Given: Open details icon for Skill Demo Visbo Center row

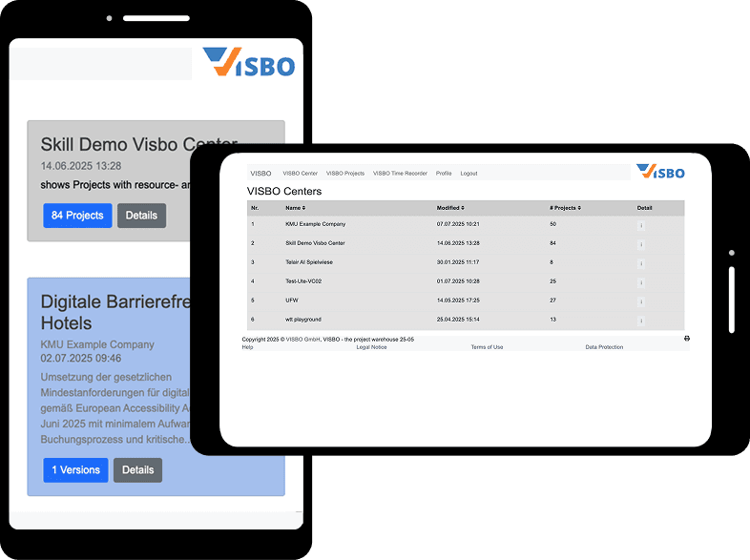Looking at the screenshot, I should (641, 244).
